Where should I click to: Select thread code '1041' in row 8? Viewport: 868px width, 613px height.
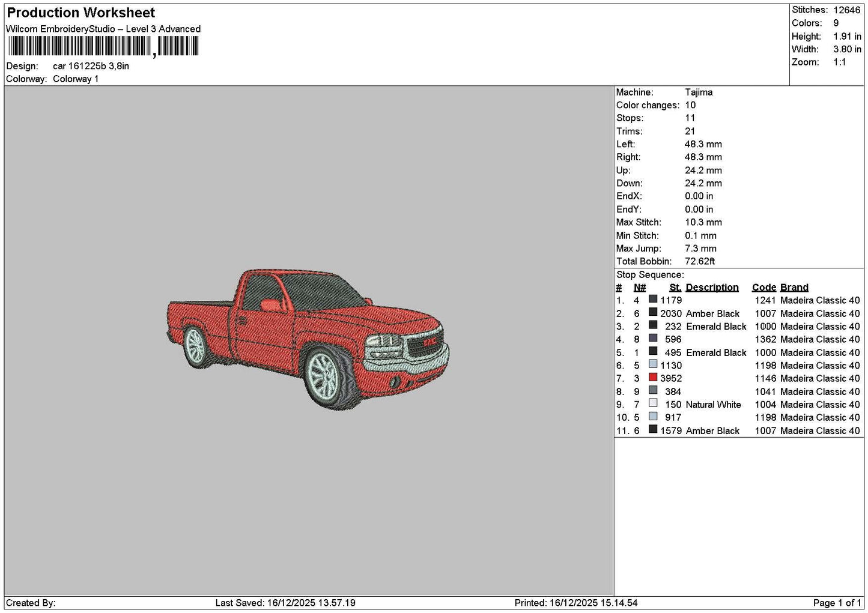click(765, 391)
